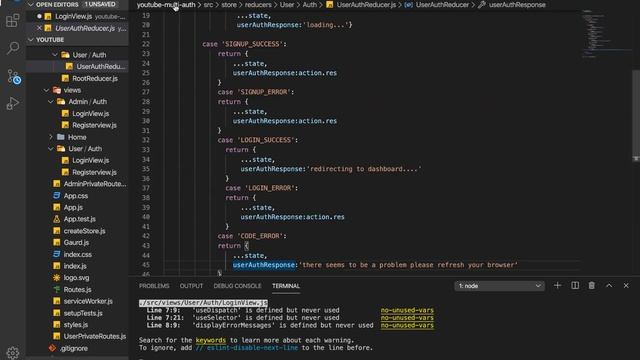The height and width of the screenshot is (360, 640).
Task: Open logo.svg file
Action: click(76, 278)
